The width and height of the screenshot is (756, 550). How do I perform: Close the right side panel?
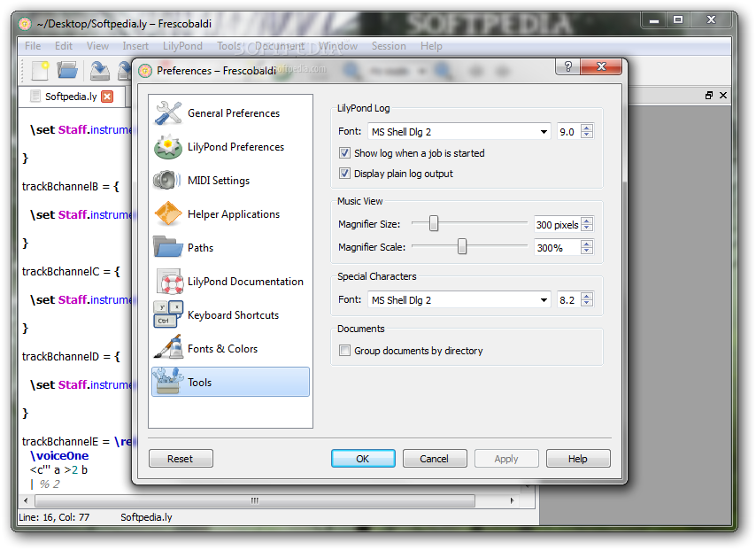coord(723,96)
